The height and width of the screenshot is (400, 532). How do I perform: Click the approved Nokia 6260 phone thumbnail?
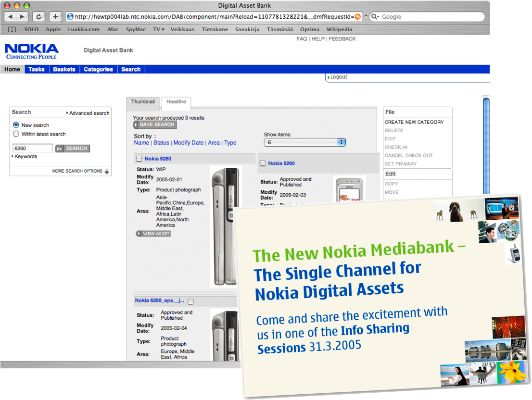(349, 189)
